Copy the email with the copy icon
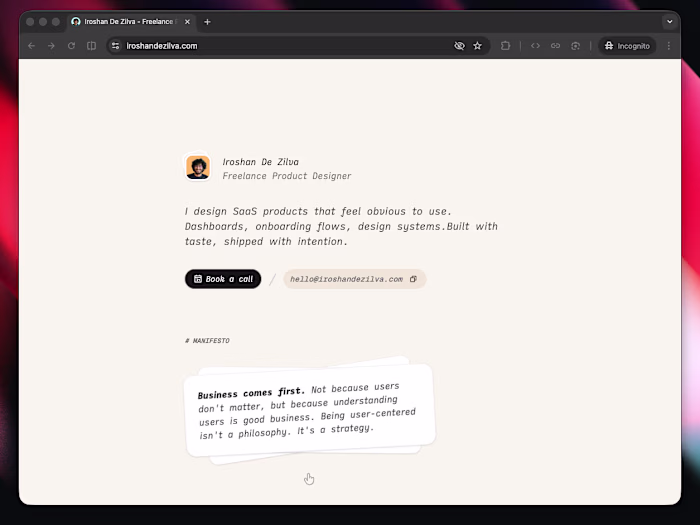Image resolution: width=700 pixels, height=525 pixels. click(413, 279)
